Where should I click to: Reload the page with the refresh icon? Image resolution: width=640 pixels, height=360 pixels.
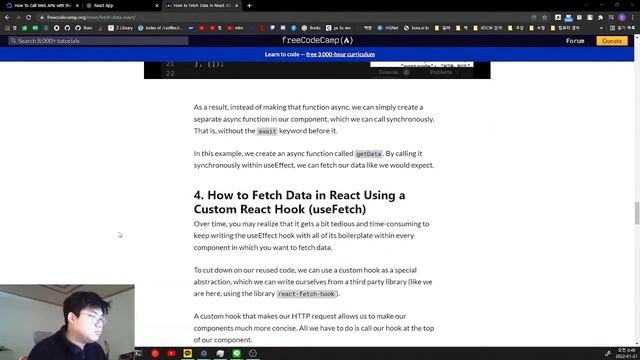28,18
